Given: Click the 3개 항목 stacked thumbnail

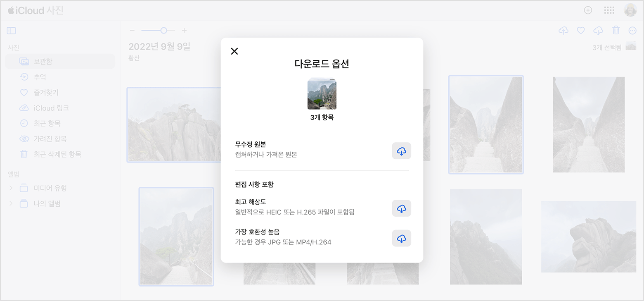Looking at the screenshot, I should click(322, 94).
